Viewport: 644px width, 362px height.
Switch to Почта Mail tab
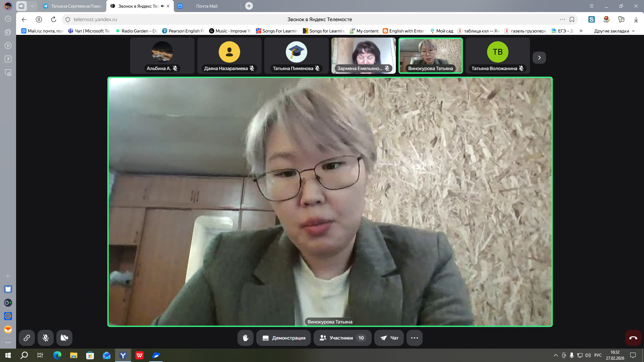click(x=207, y=6)
